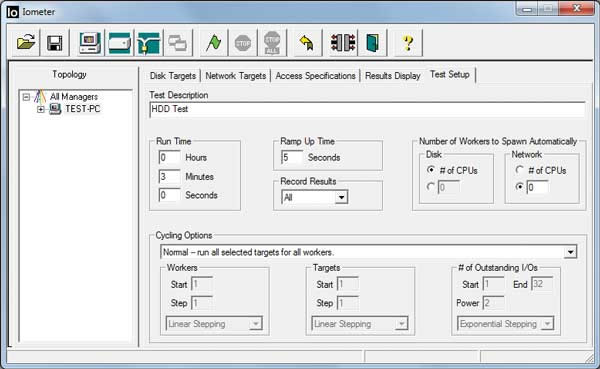
Task: Click the Run Time Seconds field
Action: [169, 195]
